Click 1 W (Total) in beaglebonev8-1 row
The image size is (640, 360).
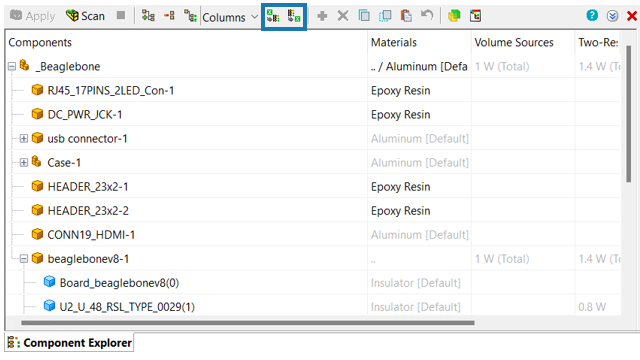(502, 259)
